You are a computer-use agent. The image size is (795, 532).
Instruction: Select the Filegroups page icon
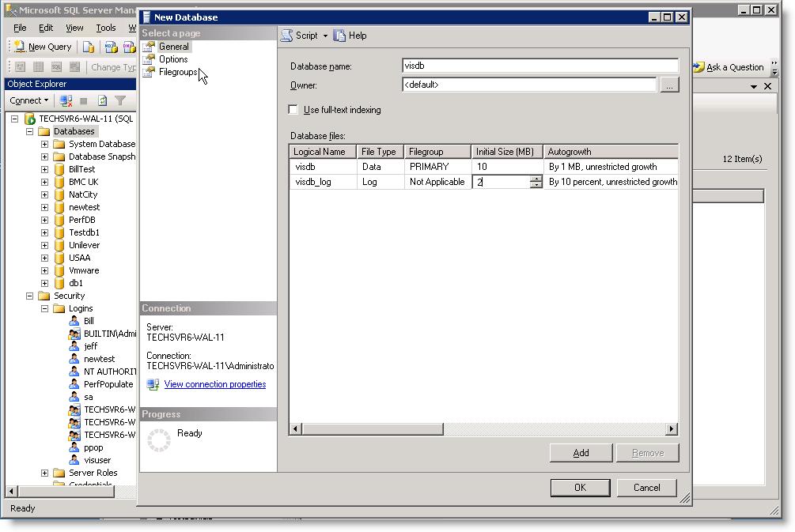(x=149, y=72)
